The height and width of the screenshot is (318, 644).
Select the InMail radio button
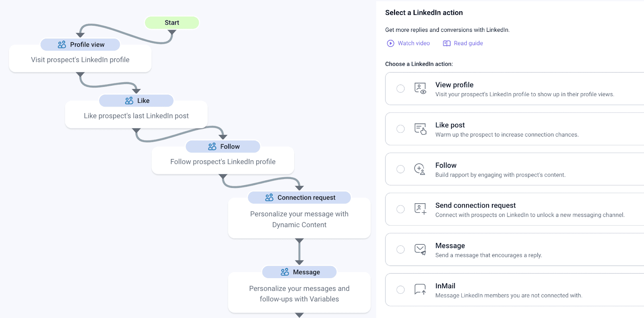400,290
